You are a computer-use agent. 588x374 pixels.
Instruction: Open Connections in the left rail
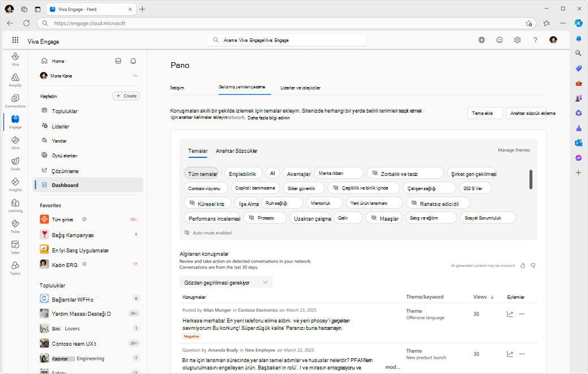tap(15, 101)
